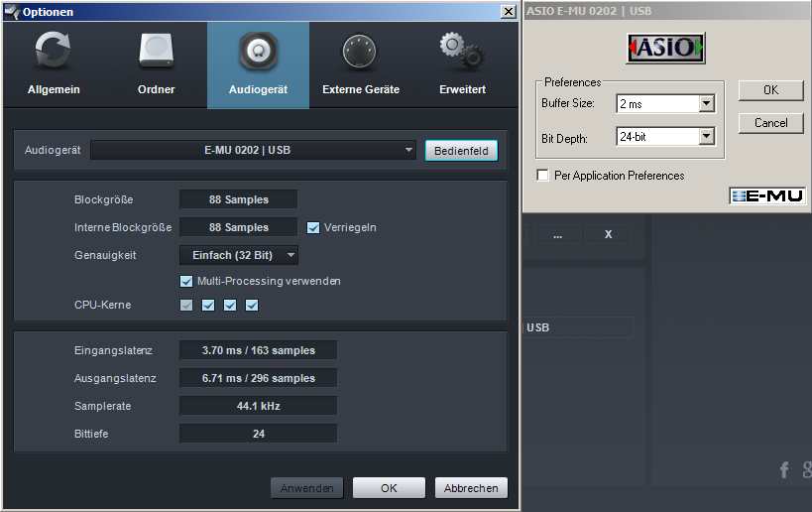Viewport: 812px width, 512px height.
Task: Click Cancel in the ASIO dialog
Action: 770,123
